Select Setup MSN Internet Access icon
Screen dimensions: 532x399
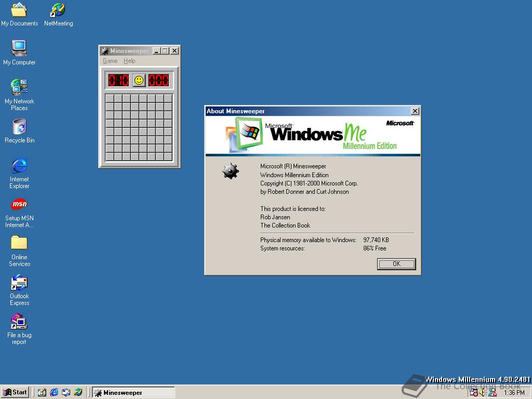click(19, 212)
